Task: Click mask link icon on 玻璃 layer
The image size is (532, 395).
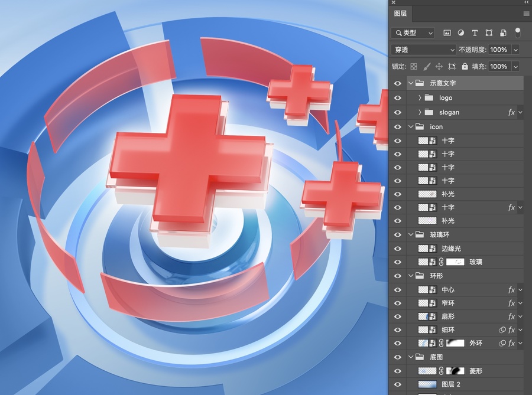Action: (x=441, y=262)
